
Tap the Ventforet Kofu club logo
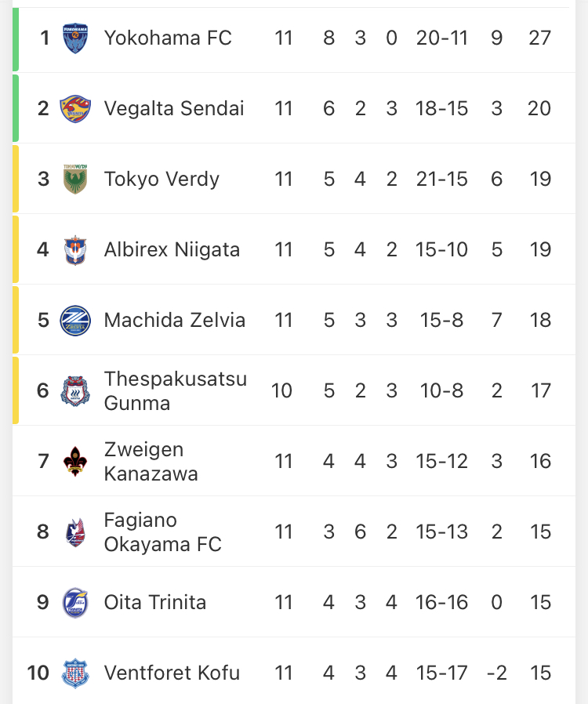click(x=75, y=673)
